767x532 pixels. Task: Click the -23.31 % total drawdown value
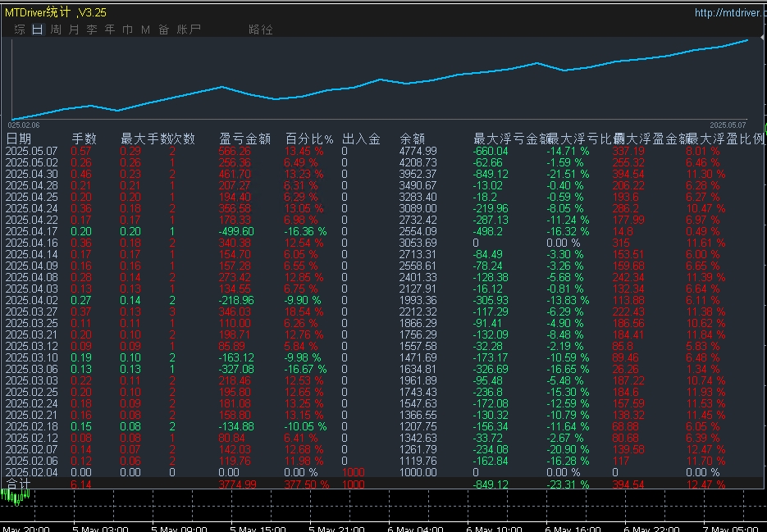click(x=568, y=484)
